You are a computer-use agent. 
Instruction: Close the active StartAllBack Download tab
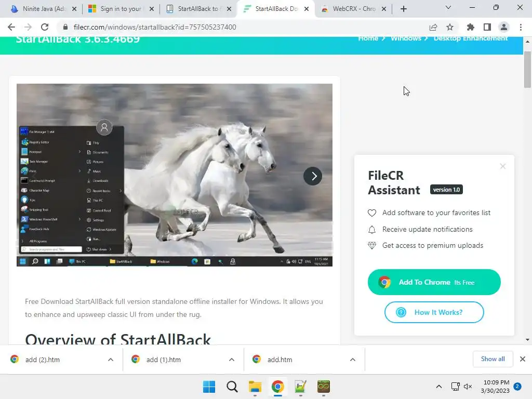pyautogui.click(x=307, y=9)
